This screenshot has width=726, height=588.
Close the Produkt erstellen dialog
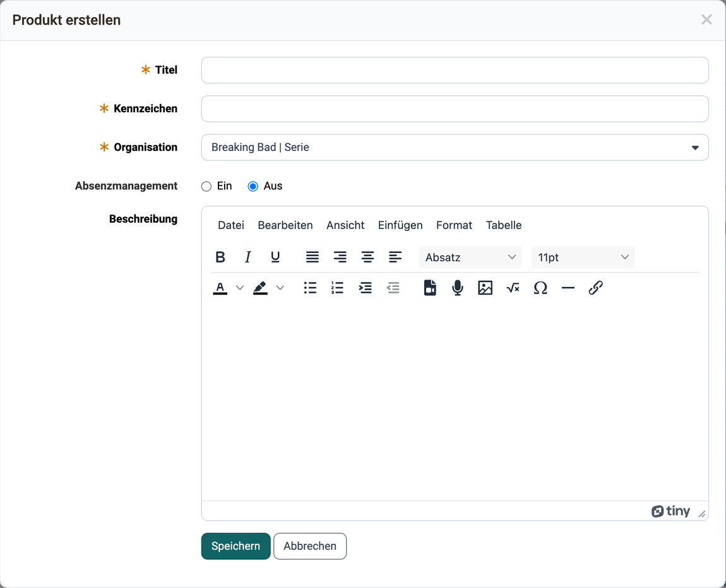(706, 20)
